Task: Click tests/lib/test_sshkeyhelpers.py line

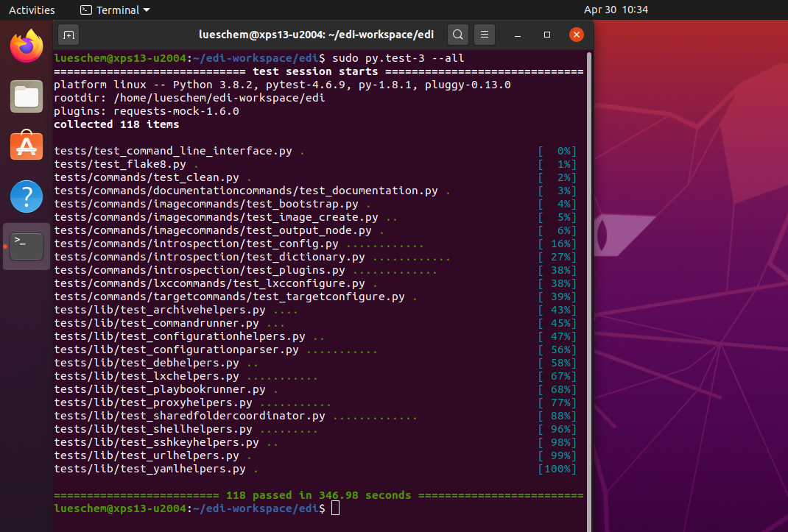Action: [314, 442]
